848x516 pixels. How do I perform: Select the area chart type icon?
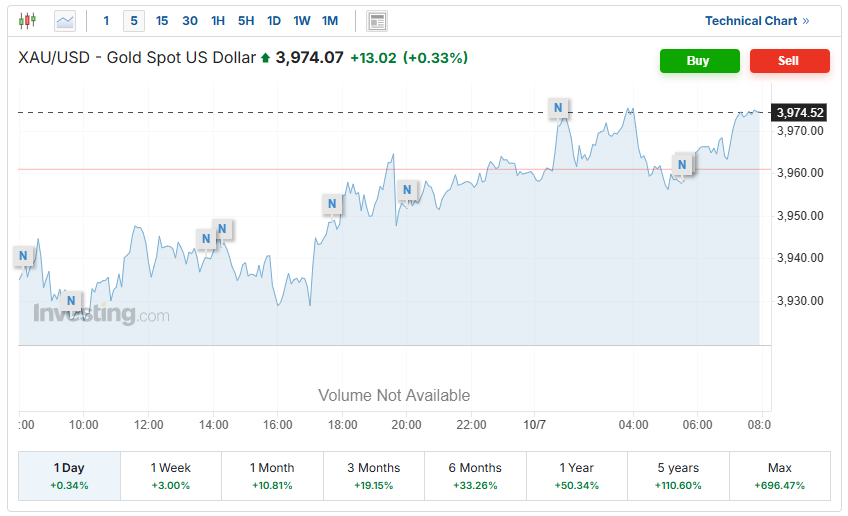pos(65,20)
